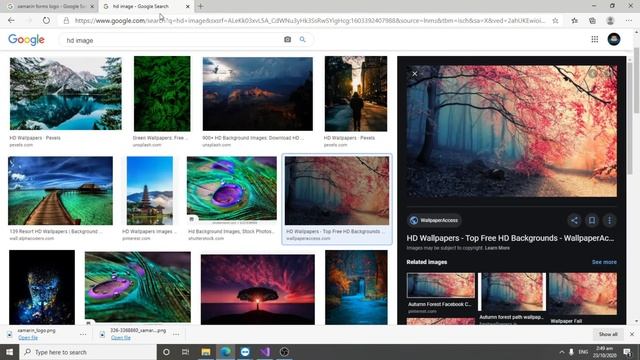Close the image preview panel
Viewport: 640px width, 360px height.
pos(415,74)
